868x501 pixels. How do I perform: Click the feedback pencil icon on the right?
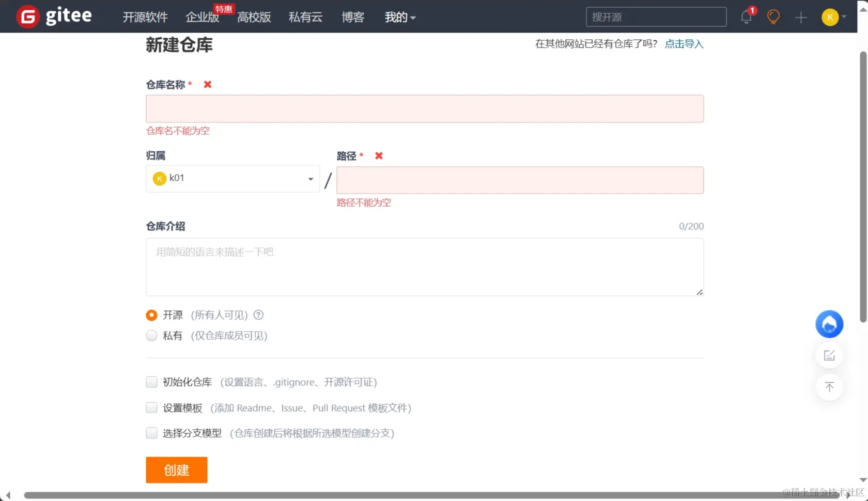[x=829, y=355]
